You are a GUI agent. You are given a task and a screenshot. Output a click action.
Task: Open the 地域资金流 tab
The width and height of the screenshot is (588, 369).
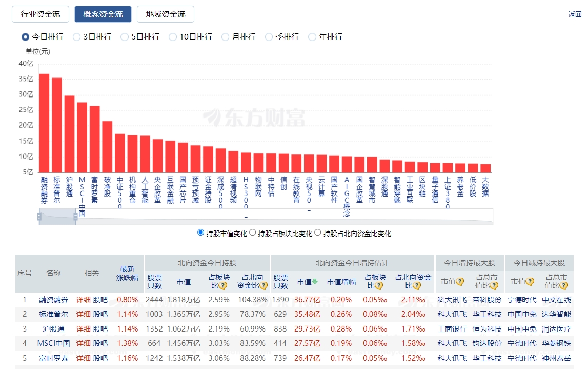click(165, 14)
